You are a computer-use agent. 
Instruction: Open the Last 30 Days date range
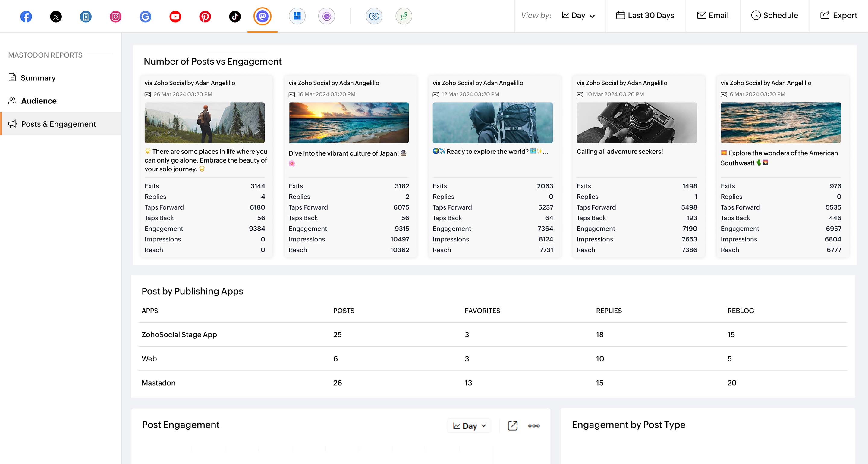pos(645,15)
